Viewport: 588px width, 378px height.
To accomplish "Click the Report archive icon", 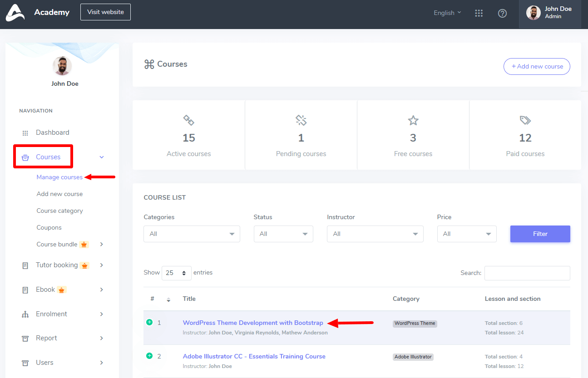I will click(x=25, y=339).
